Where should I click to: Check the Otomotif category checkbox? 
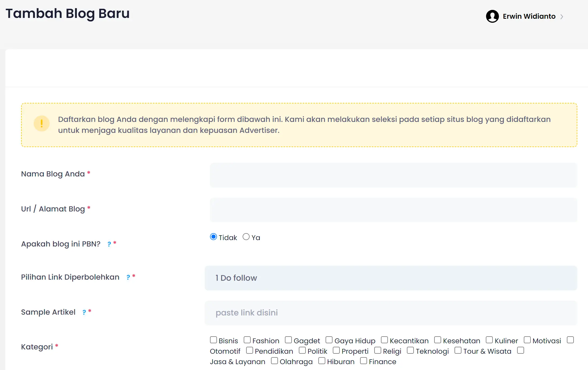[570, 340]
